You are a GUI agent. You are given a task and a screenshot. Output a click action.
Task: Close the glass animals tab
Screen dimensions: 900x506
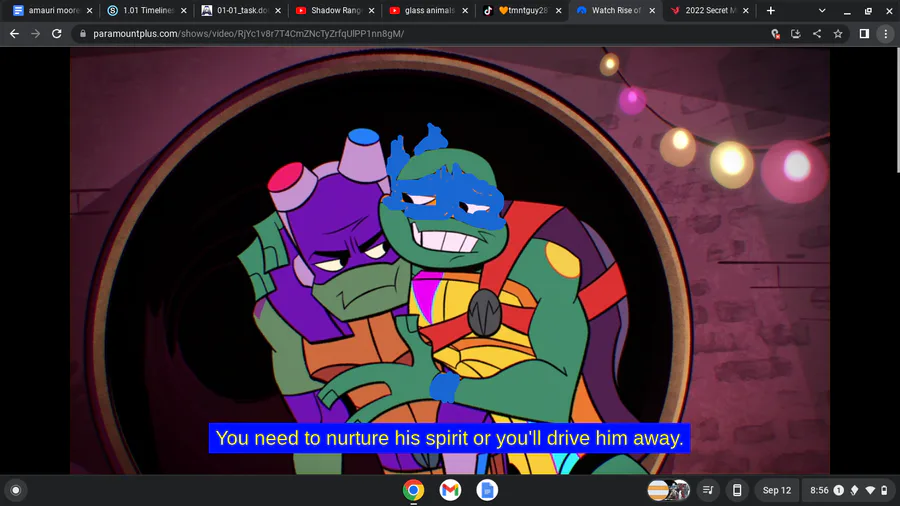pyautogui.click(x=465, y=10)
